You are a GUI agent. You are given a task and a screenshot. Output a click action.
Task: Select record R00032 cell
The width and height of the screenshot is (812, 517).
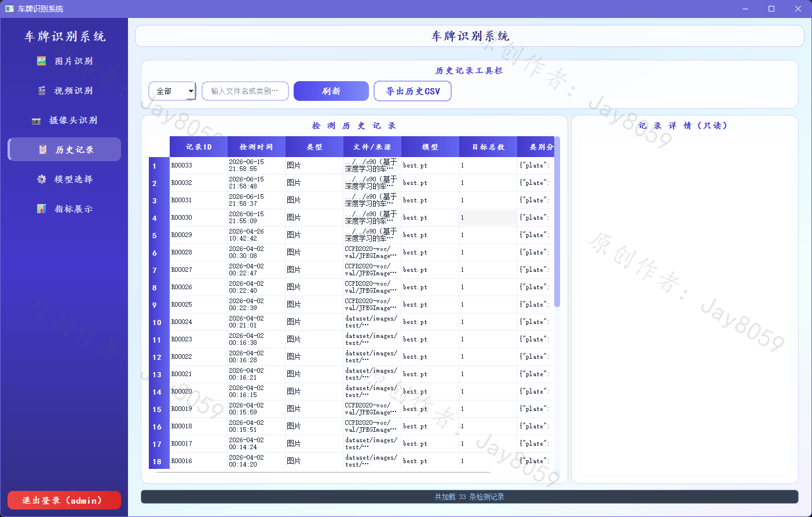[199, 183]
